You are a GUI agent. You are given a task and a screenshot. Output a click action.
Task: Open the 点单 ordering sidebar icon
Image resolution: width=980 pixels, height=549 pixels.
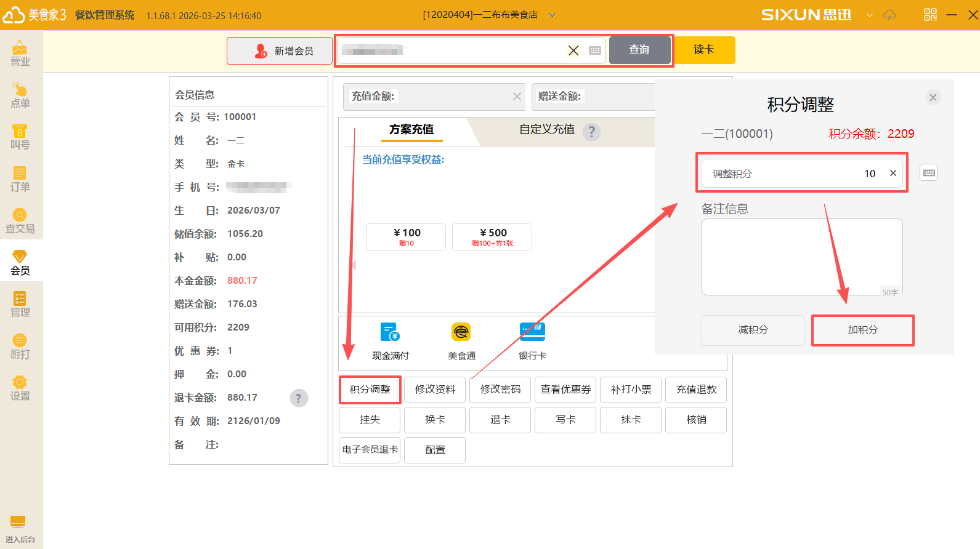[x=20, y=95]
